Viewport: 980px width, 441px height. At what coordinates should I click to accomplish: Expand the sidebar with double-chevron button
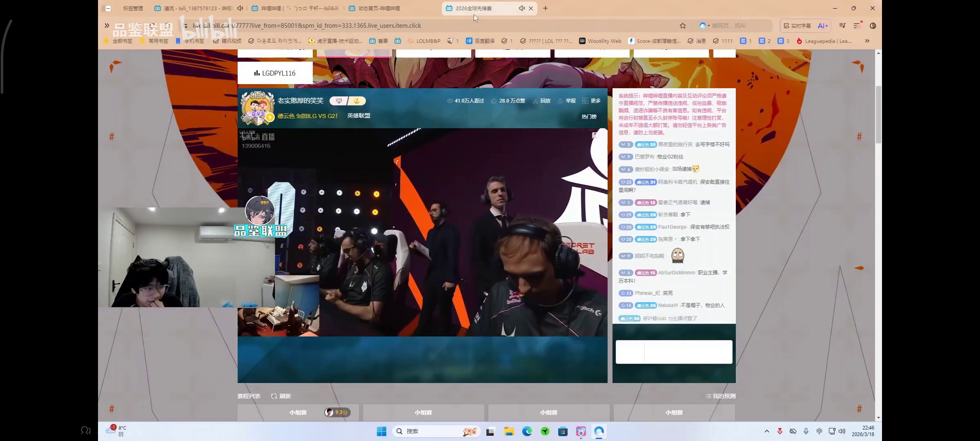coord(107,26)
